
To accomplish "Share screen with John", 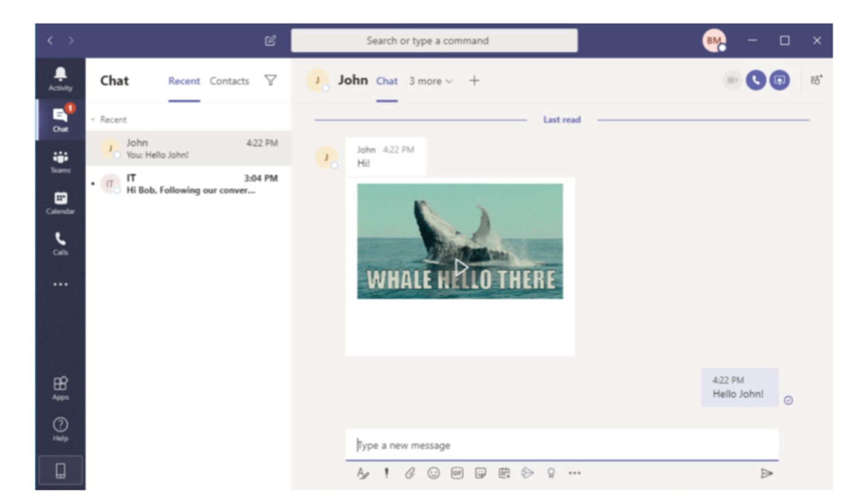I will [x=779, y=80].
